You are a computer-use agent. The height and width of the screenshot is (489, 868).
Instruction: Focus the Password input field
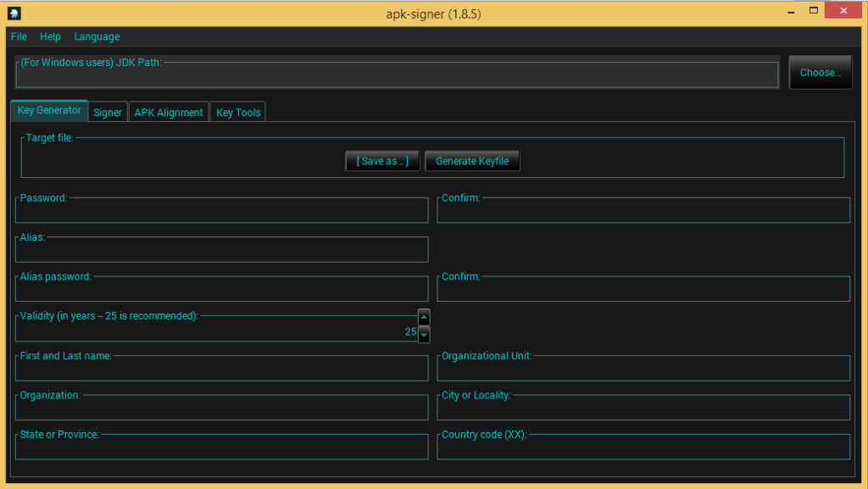[221, 212]
